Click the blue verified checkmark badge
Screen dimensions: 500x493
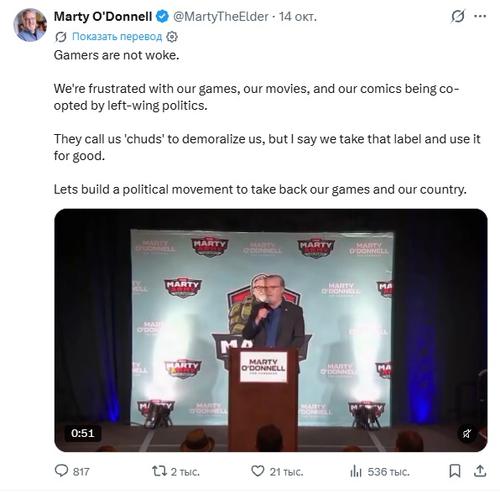(x=162, y=16)
